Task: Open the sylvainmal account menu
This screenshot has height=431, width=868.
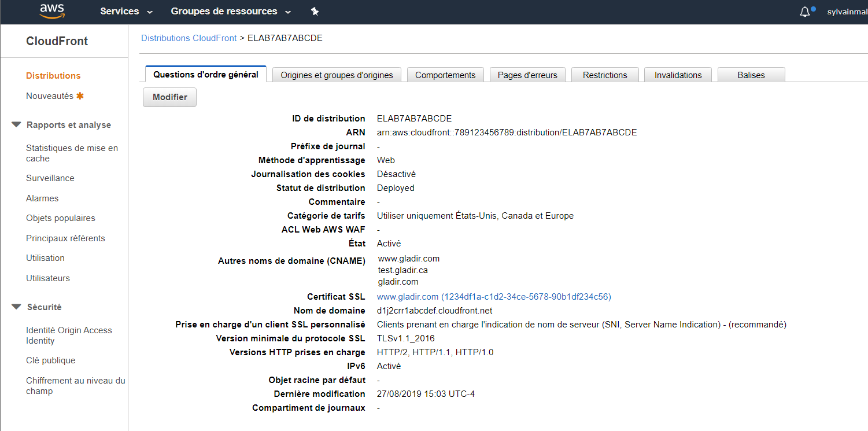Action: pyautogui.click(x=847, y=12)
